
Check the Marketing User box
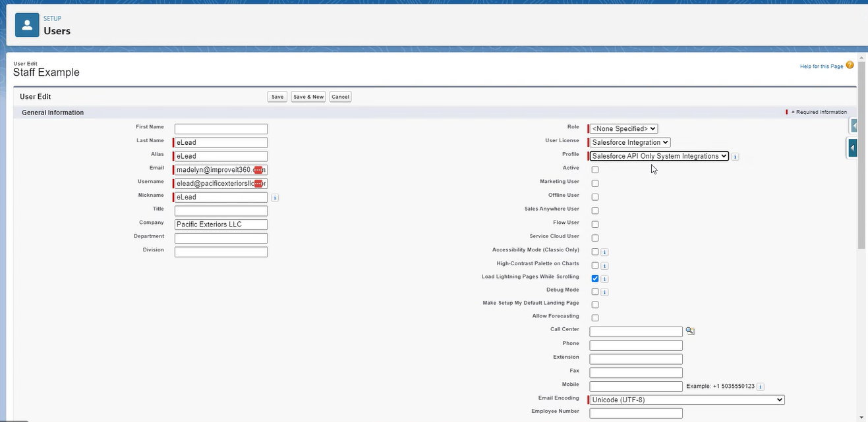[594, 183]
